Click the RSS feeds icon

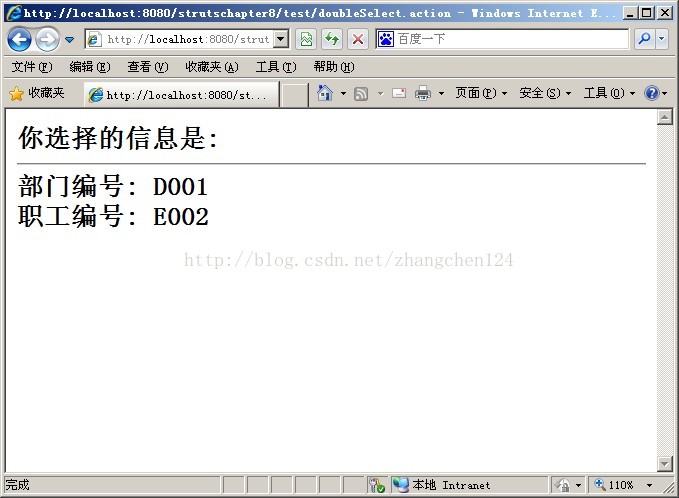(x=361, y=94)
